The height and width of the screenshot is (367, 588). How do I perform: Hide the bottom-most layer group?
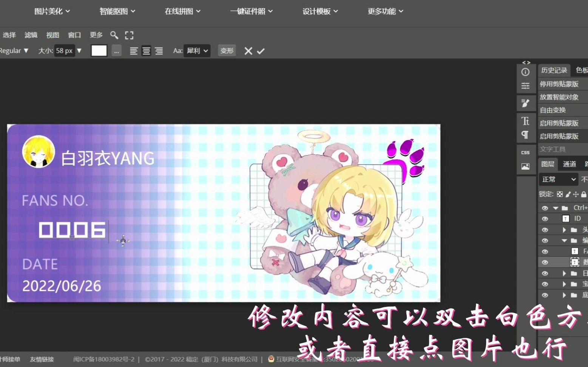(x=545, y=295)
